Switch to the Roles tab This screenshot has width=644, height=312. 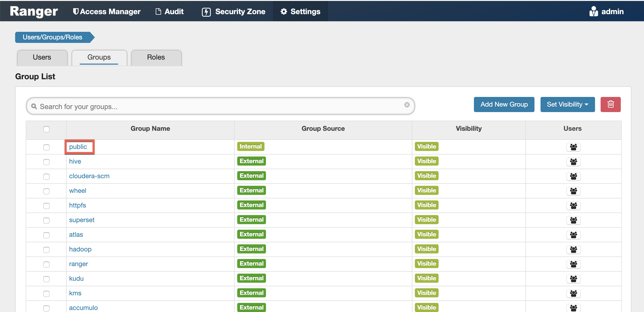156,57
